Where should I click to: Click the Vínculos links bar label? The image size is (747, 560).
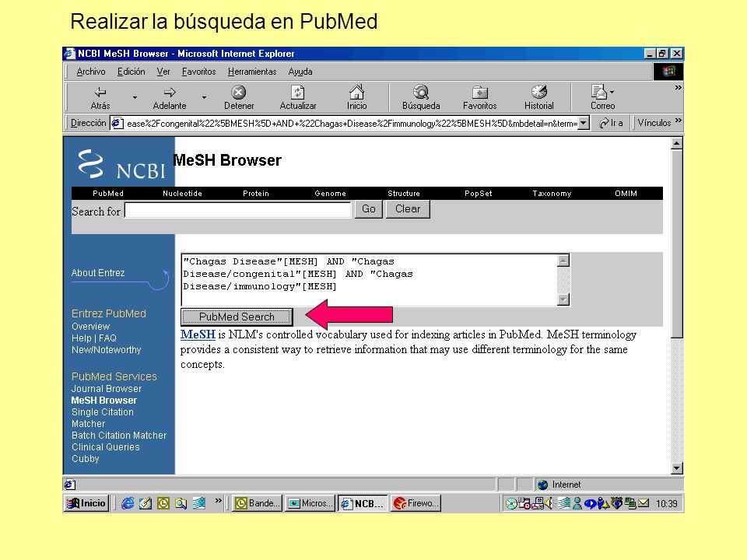pyautogui.click(x=654, y=123)
